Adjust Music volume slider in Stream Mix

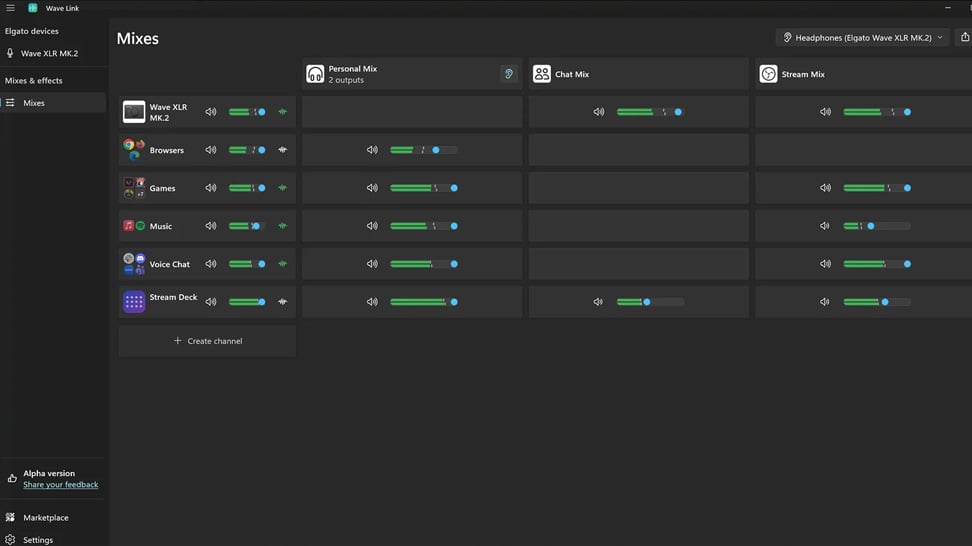click(x=877, y=226)
